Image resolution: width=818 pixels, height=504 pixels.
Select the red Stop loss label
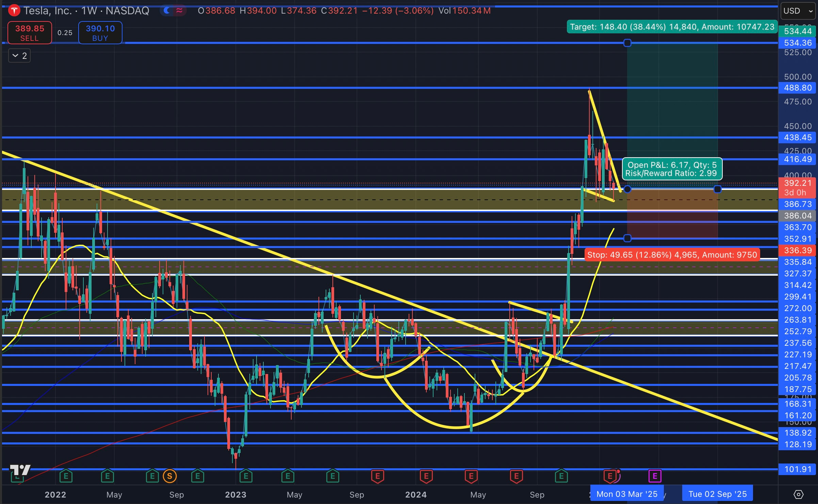coord(672,255)
